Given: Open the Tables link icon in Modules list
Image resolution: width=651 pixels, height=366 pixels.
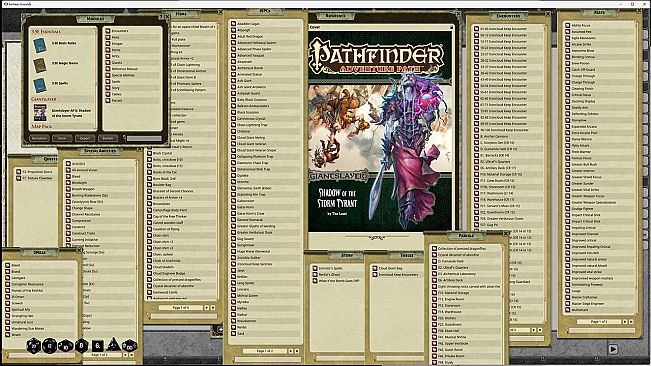Looking at the screenshot, I should point(108,94).
